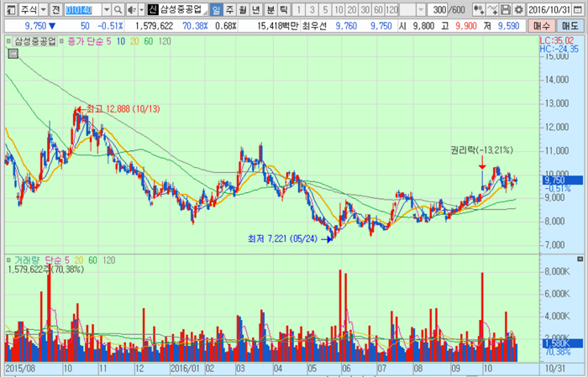Click the 매수 buy button
Viewport: 588px width, 377px height.
542,26
